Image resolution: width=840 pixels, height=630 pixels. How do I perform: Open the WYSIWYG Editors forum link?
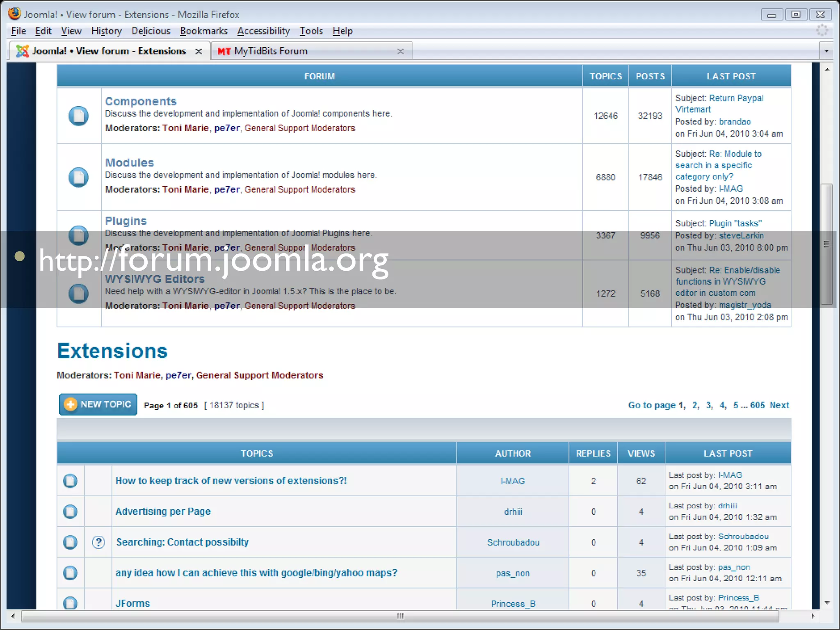click(155, 279)
